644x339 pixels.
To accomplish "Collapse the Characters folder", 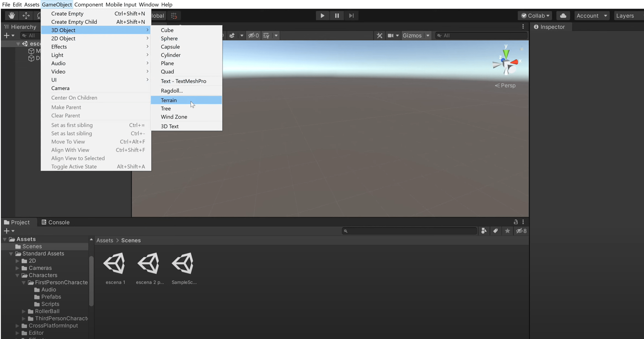I will tap(17, 276).
